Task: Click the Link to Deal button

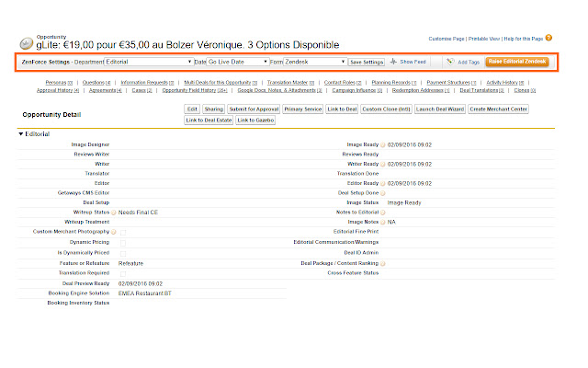Action: pos(342,109)
